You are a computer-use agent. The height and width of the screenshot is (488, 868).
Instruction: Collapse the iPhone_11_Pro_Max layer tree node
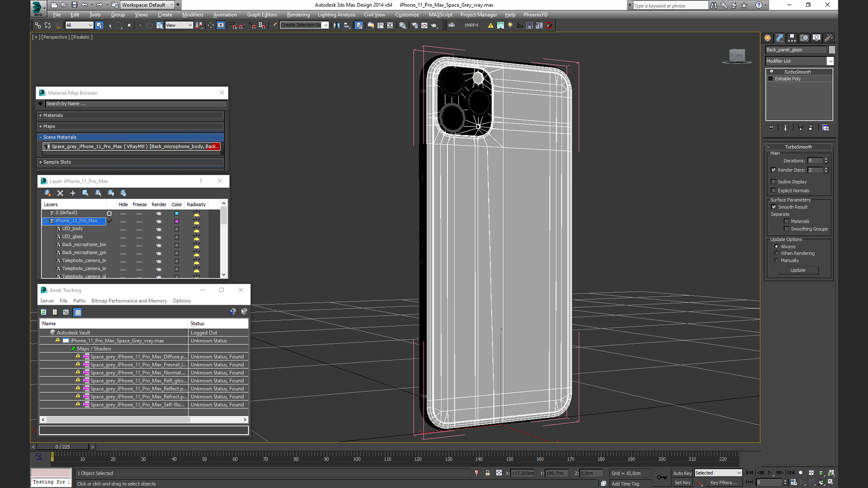(45, 221)
